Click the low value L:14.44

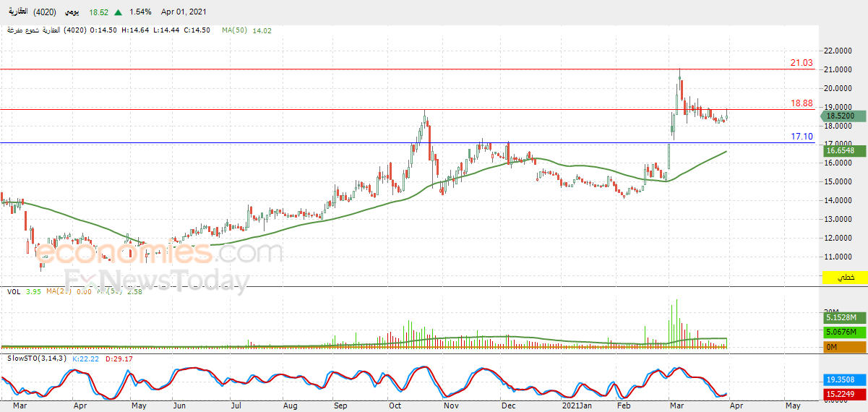tap(167, 30)
